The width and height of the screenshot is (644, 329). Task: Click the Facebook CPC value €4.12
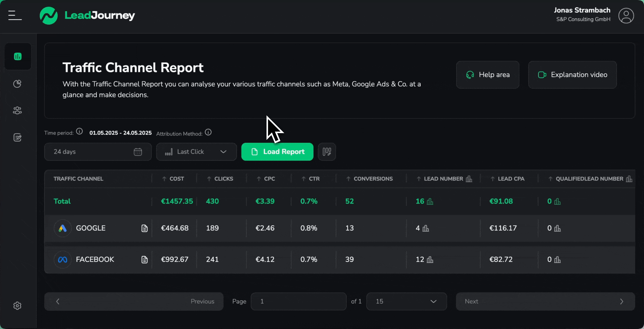265,260
